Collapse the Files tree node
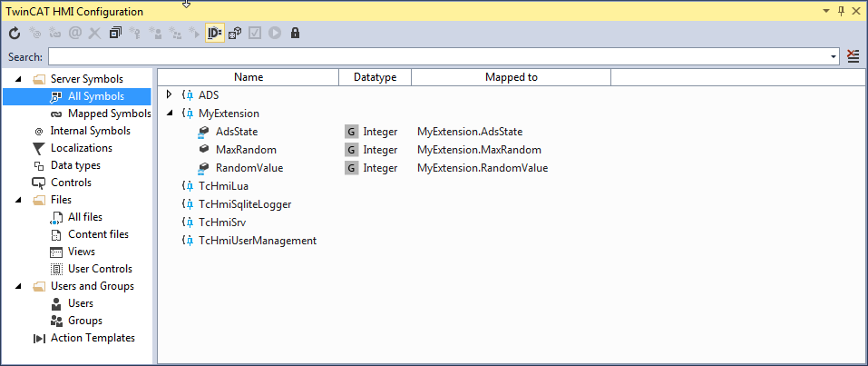The image size is (868, 366). click(18, 200)
